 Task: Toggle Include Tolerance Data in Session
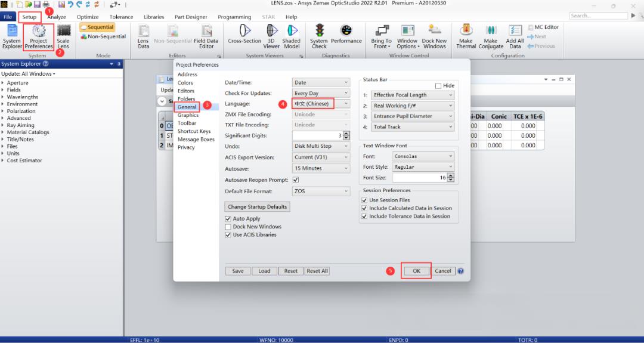tap(364, 216)
